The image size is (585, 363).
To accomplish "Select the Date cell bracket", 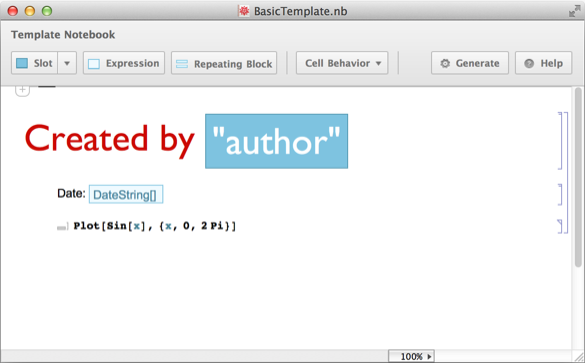I will (x=560, y=194).
